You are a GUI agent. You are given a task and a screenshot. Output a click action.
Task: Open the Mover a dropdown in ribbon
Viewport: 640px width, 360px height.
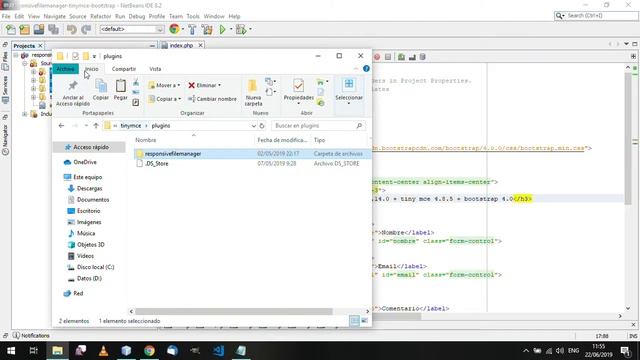pyautogui.click(x=164, y=85)
